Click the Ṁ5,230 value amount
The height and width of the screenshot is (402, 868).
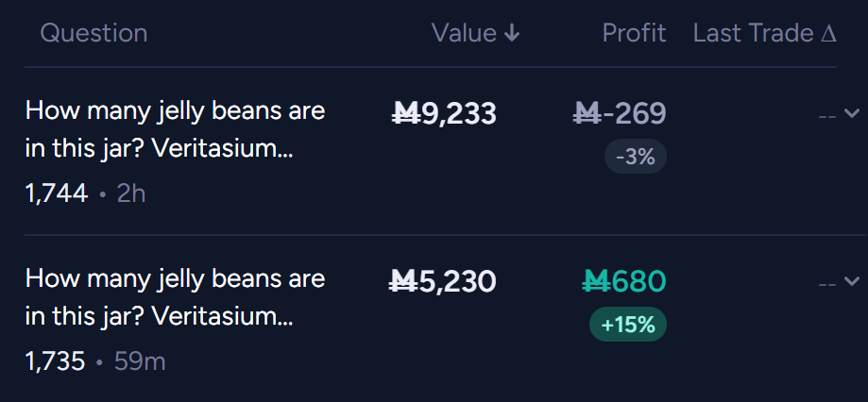pyautogui.click(x=443, y=281)
